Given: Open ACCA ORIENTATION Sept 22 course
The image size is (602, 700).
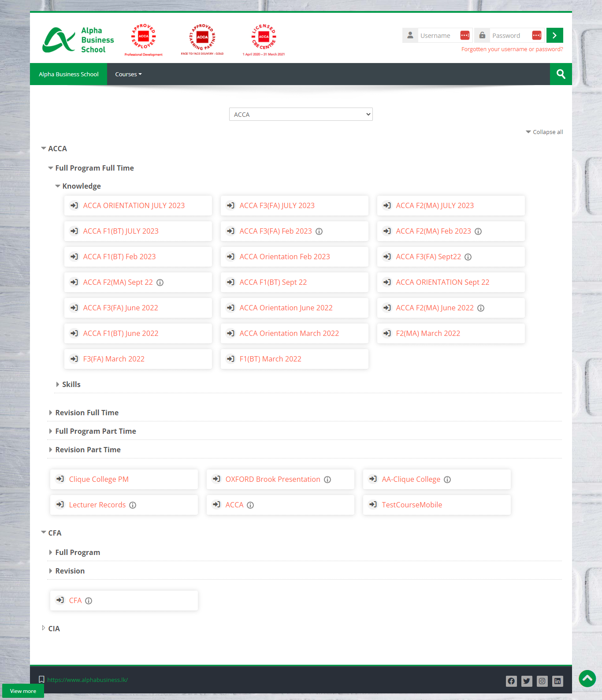Looking at the screenshot, I should (442, 282).
